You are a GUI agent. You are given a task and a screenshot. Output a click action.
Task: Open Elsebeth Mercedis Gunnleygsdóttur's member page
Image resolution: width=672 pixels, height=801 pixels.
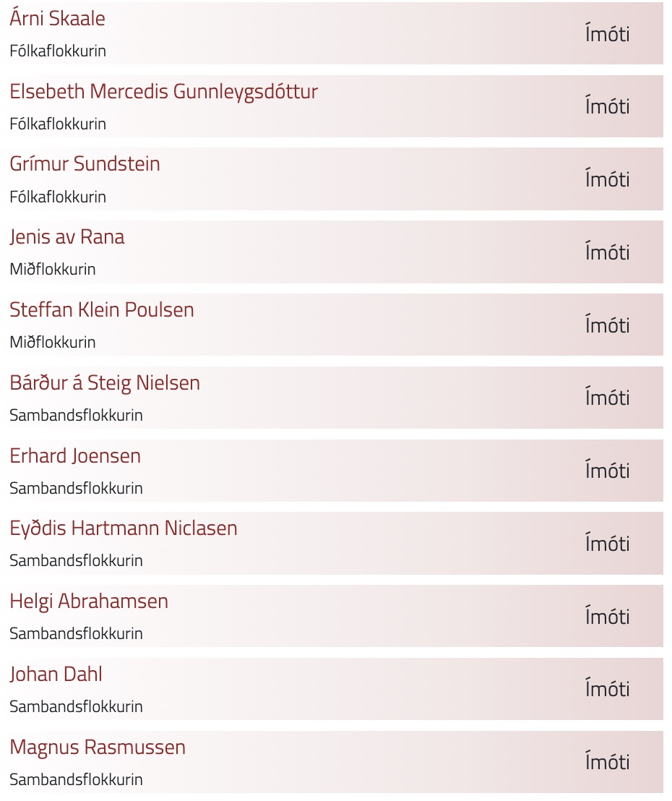(x=163, y=92)
